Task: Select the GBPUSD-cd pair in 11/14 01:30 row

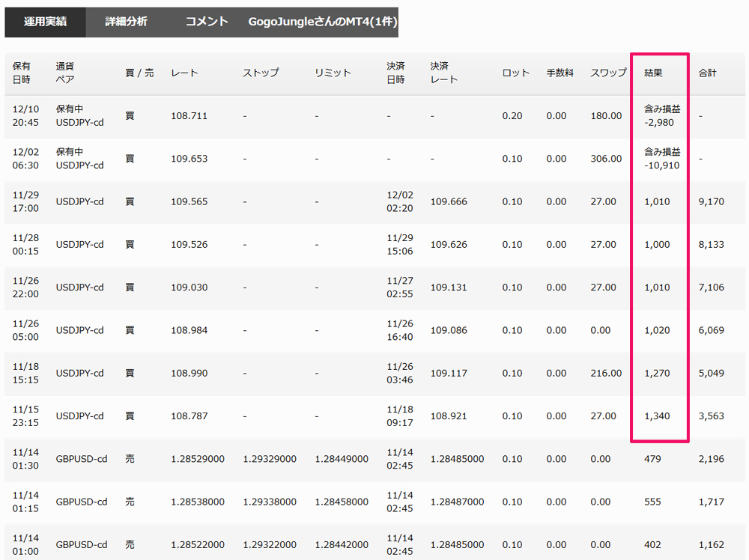Action: coord(82,459)
